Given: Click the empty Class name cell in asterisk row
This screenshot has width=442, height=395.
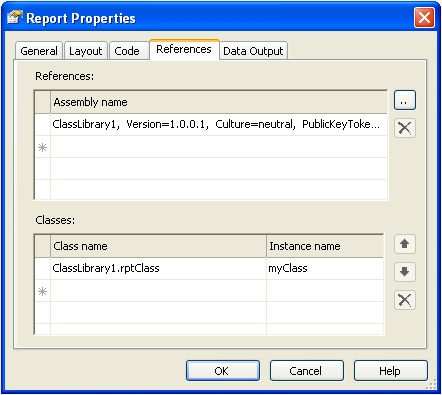Looking at the screenshot, I should [x=158, y=291].
